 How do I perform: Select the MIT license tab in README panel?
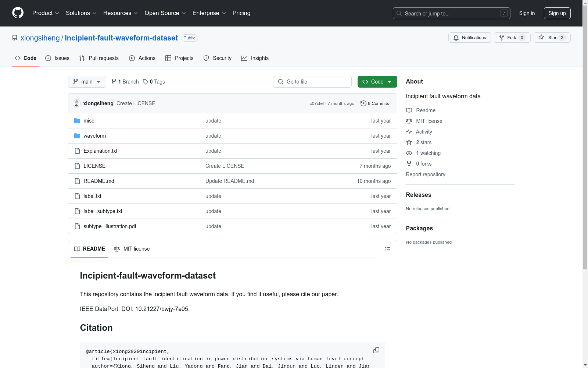click(132, 249)
